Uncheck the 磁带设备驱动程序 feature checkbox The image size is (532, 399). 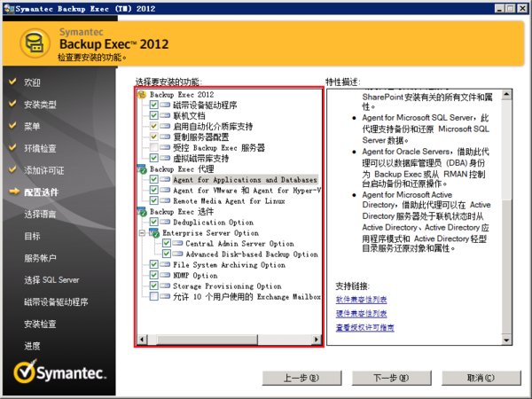click(153, 105)
